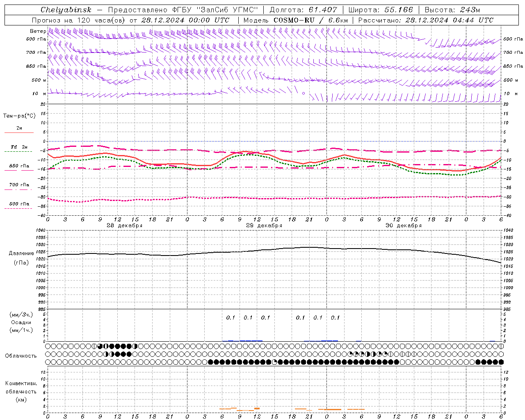The width and height of the screenshot is (525, 420).
Task: Click the partly filled circle in bottom cloud row
Action: 275,362
